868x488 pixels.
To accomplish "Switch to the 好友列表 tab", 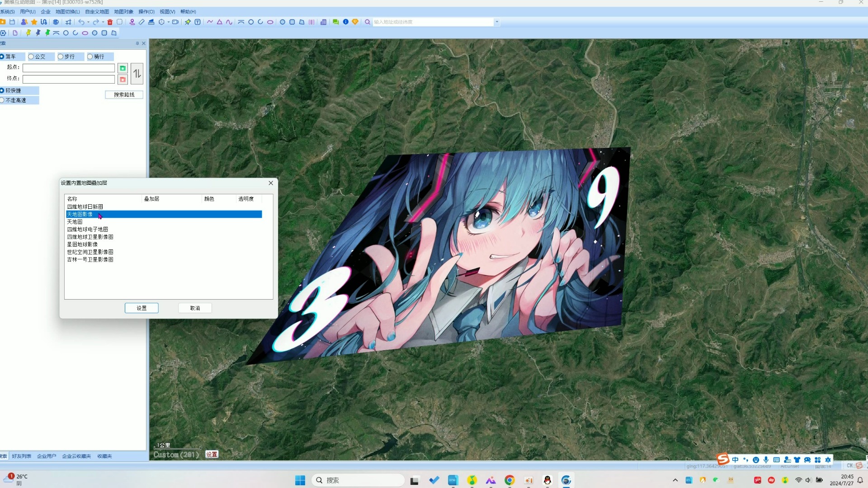I will [22, 456].
